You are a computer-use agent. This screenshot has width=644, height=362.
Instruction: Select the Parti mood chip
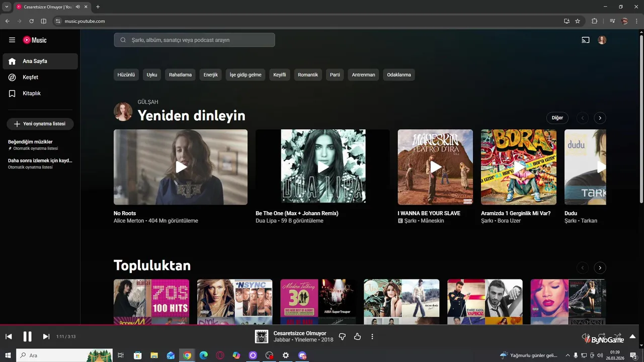pos(335,75)
